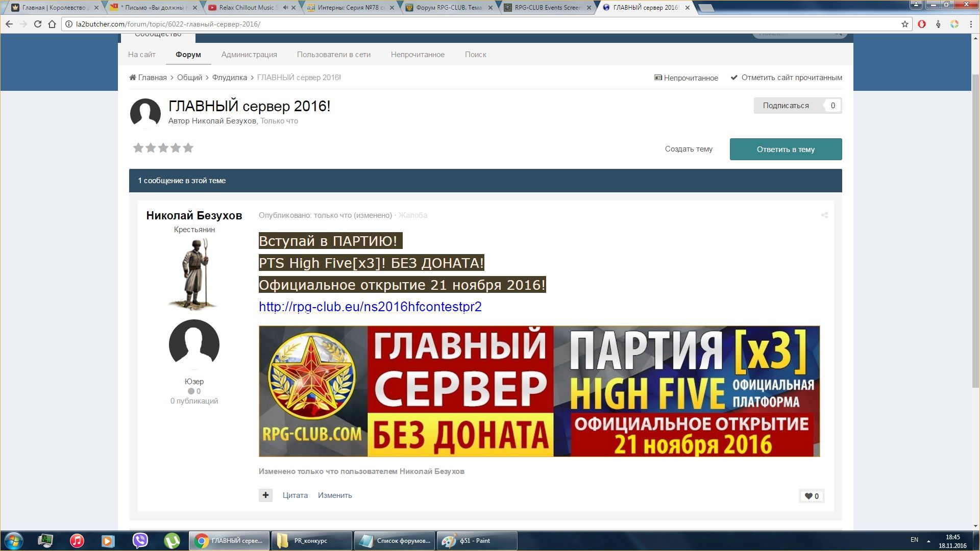Click the Цитата quote link
The height and width of the screenshot is (551, 980).
295,495
